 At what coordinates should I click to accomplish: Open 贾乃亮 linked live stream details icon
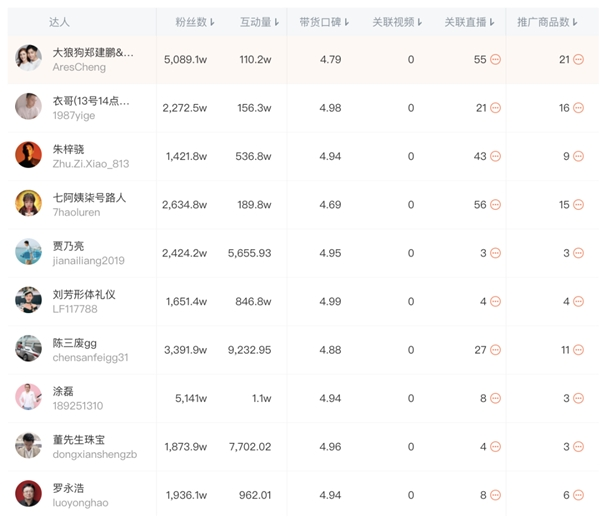[x=495, y=253]
